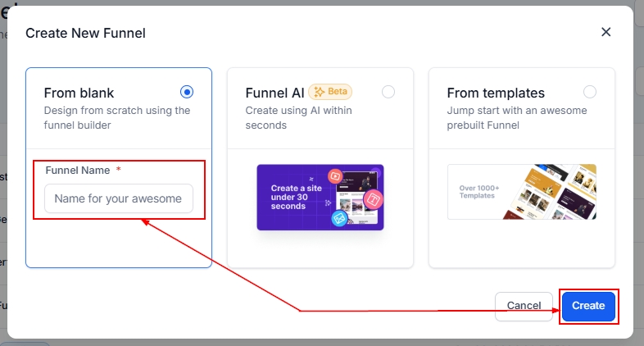The height and width of the screenshot is (346, 644).
Task: Click the 'Funnel Name' field label
Action: (78, 170)
